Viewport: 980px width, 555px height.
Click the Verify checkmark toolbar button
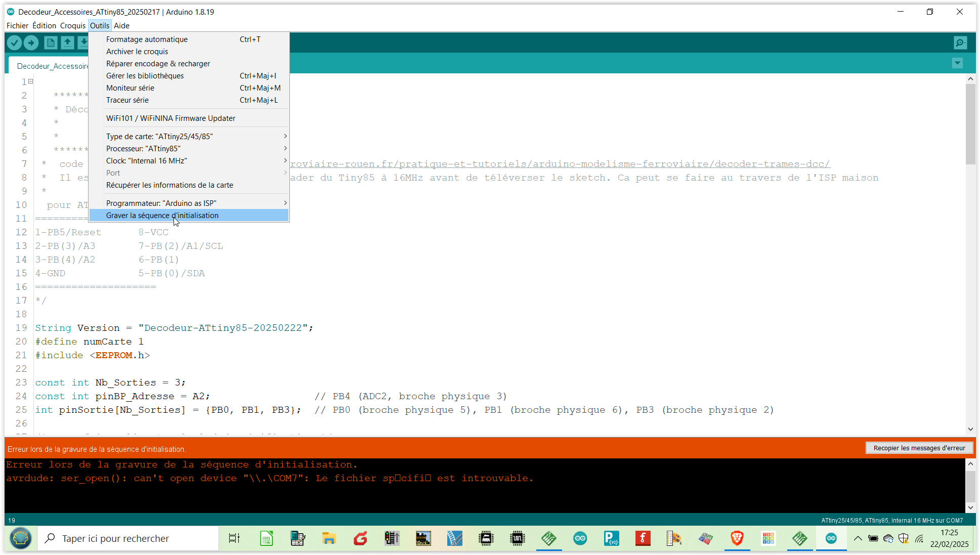coord(14,43)
